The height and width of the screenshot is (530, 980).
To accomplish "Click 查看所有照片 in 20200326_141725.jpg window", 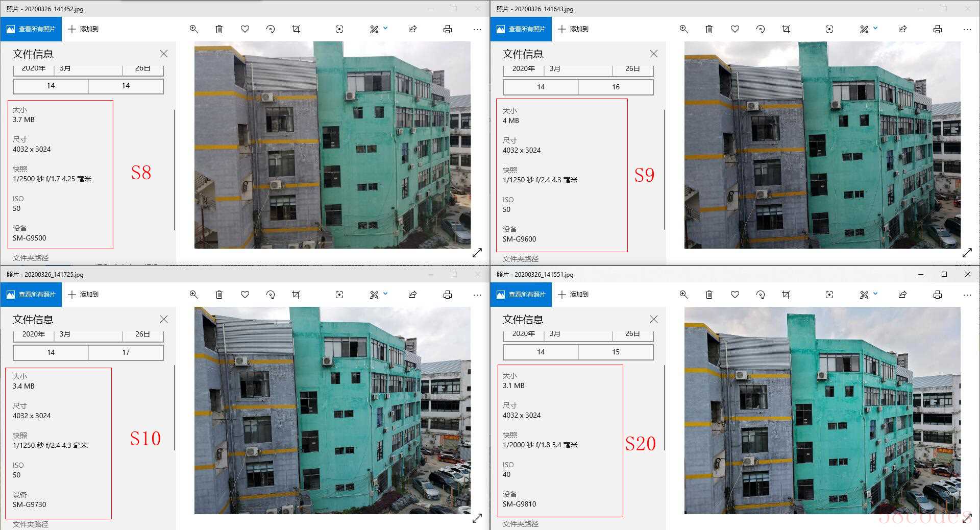I will 31,295.
